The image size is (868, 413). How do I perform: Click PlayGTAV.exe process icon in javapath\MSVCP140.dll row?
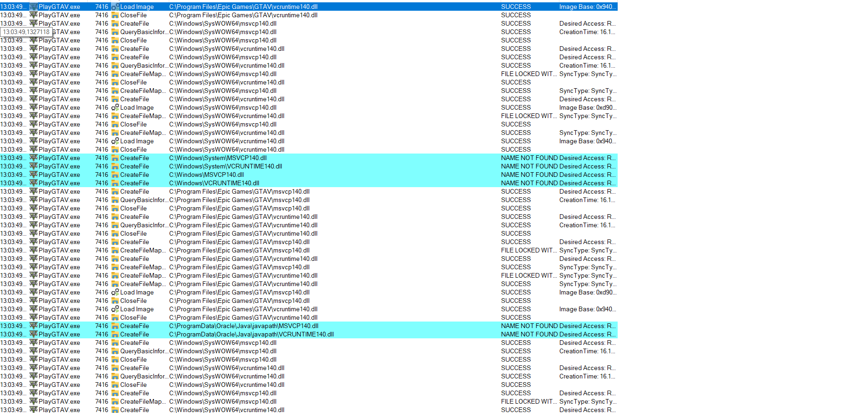tap(34, 326)
